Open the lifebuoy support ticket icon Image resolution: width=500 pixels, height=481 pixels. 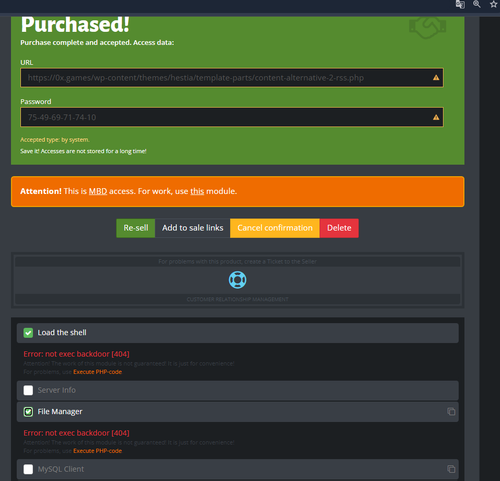point(237,280)
